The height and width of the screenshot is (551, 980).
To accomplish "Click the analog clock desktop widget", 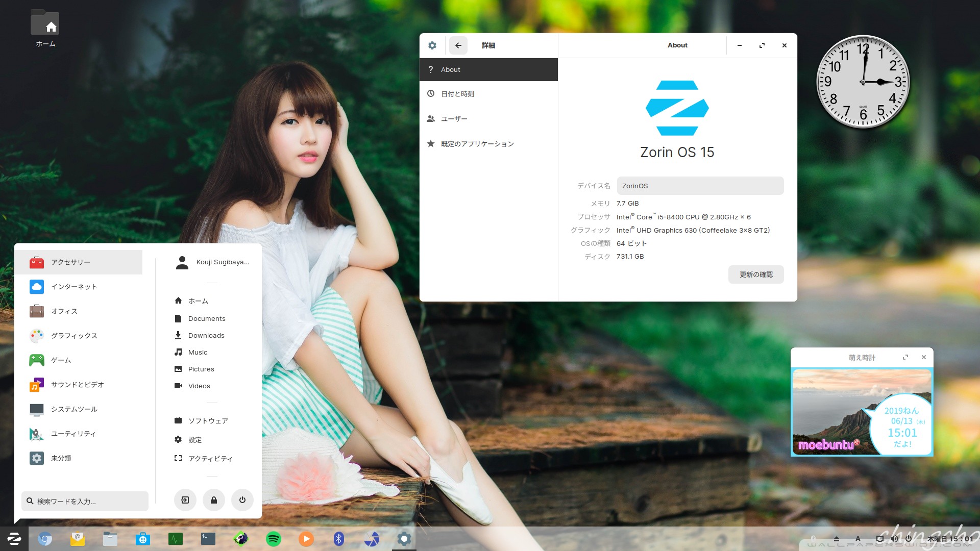I will pyautogui.click(x=863, y=82).
